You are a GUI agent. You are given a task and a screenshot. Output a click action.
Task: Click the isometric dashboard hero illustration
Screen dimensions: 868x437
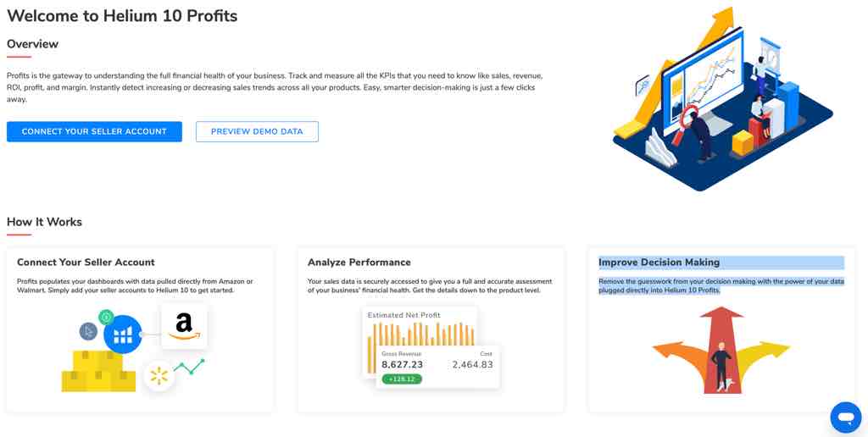point(722,100)
